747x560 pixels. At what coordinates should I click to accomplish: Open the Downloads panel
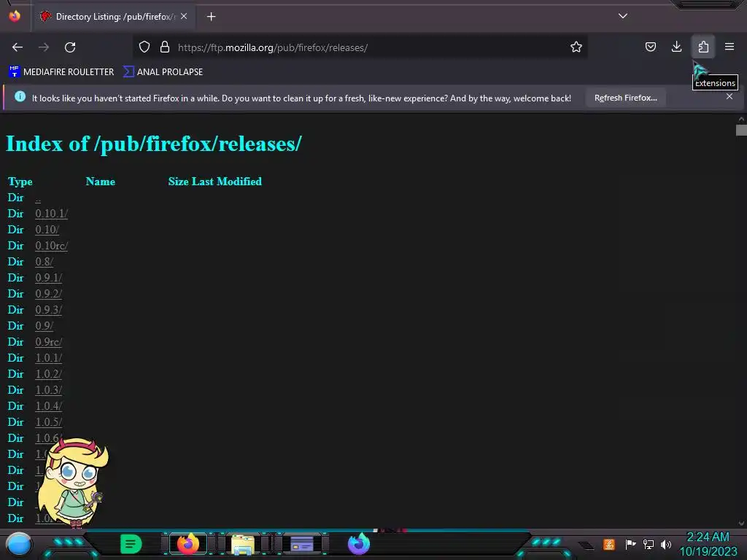[x=676, y=47]
